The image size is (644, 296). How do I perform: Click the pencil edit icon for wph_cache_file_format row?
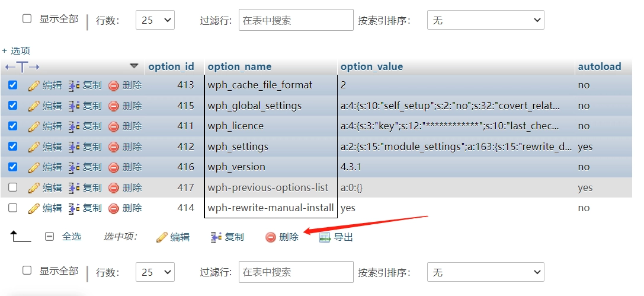34,85
